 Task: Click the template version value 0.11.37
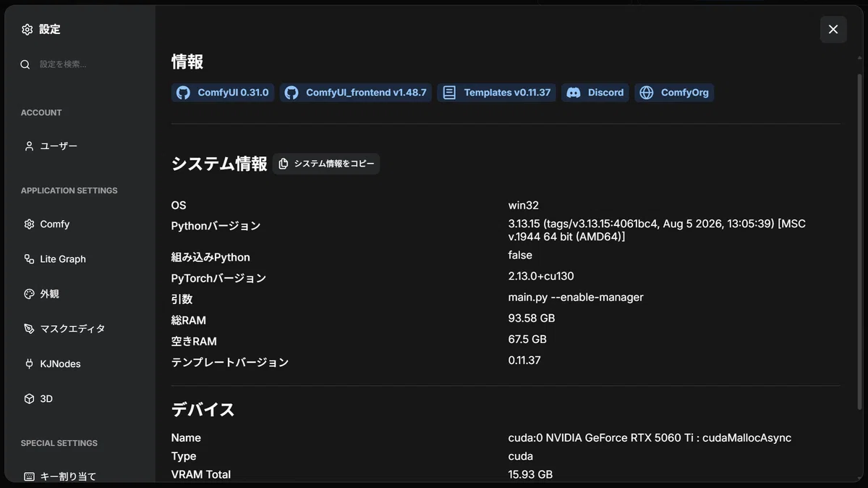click(524, 361)
